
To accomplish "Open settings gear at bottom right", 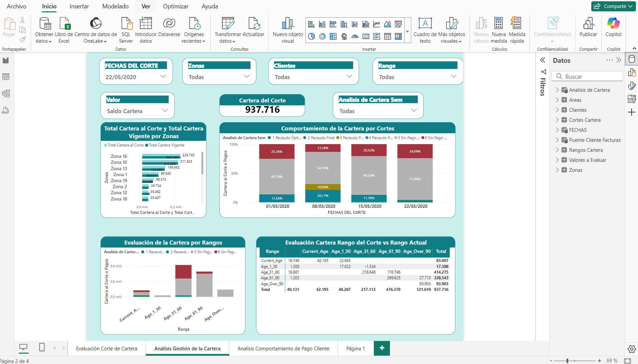I will point(631,349).
